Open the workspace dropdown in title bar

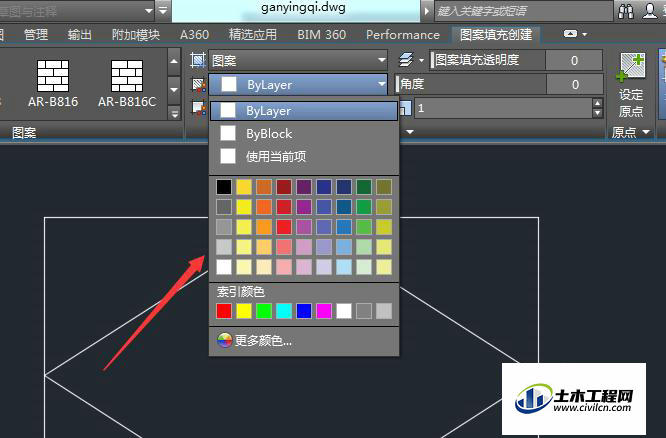149,11
